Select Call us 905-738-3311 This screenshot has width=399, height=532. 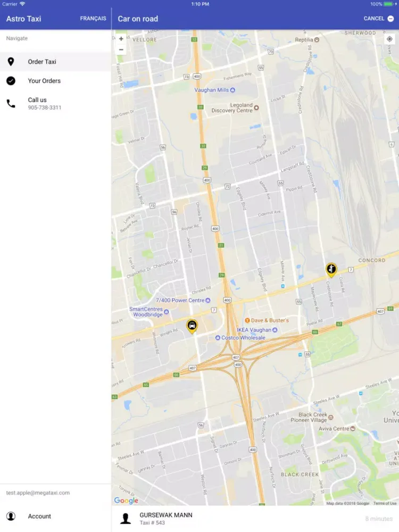(56, 104)
